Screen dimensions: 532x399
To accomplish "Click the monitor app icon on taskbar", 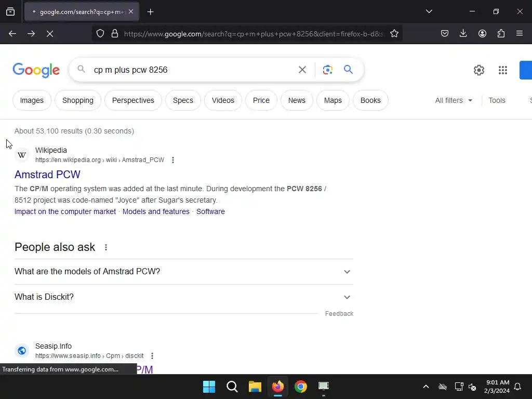I will [324, 387].
